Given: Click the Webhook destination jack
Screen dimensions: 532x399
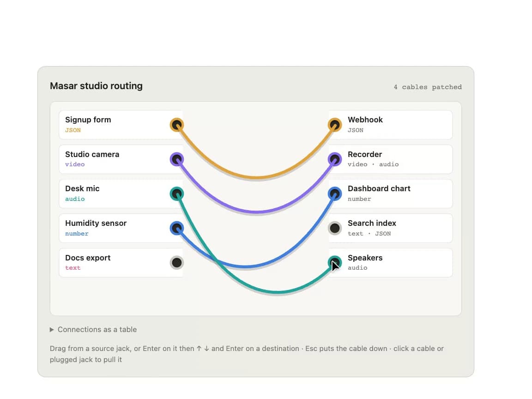Looking at the screenshot, I should [x=335, y=125].
